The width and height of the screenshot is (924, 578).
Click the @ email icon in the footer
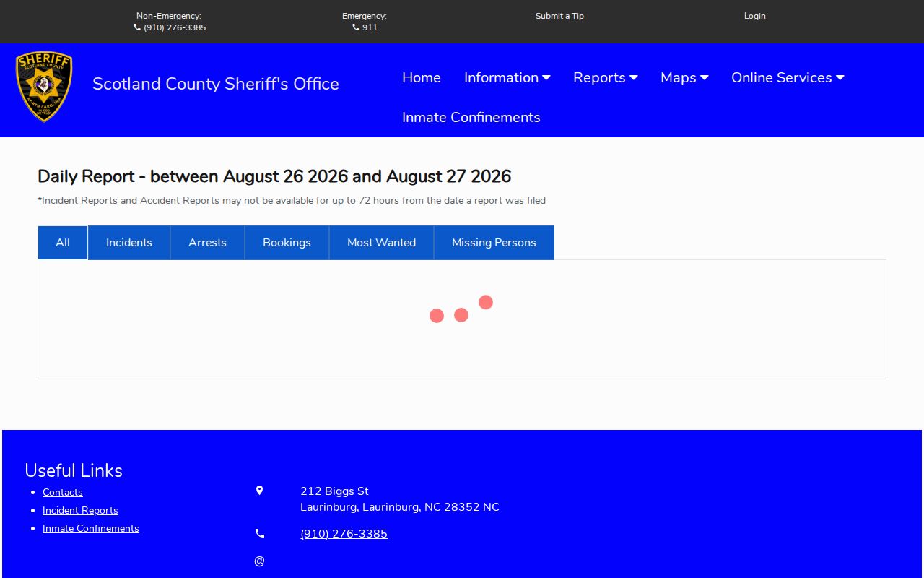[260, 561]
